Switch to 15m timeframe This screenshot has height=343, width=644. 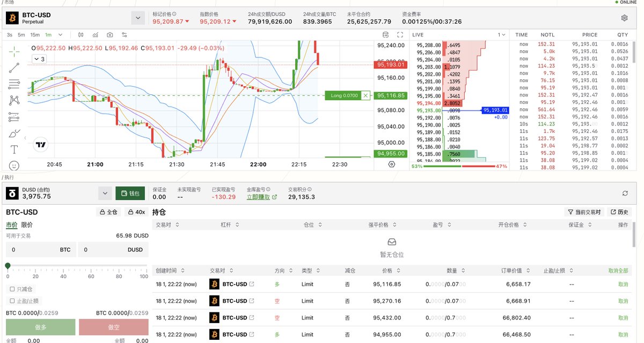click(35, 35)
